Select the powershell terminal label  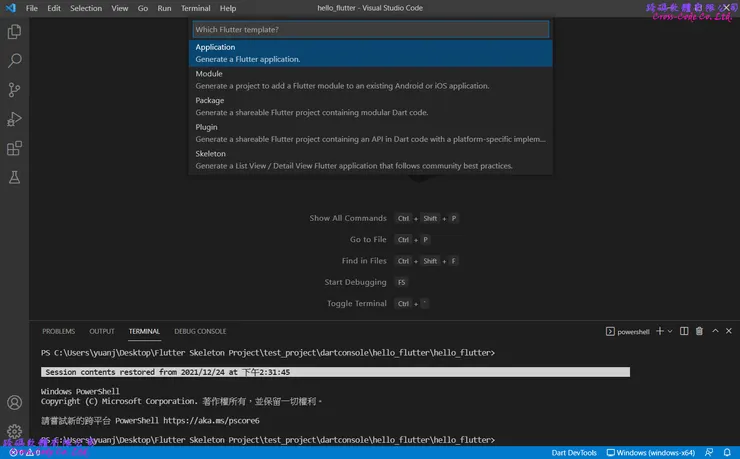[x=628, y=332]
